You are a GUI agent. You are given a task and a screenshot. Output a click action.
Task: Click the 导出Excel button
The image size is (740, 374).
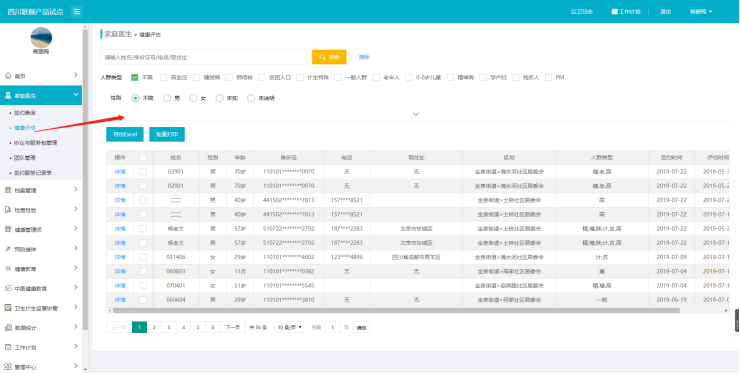(x=125, y=134)
